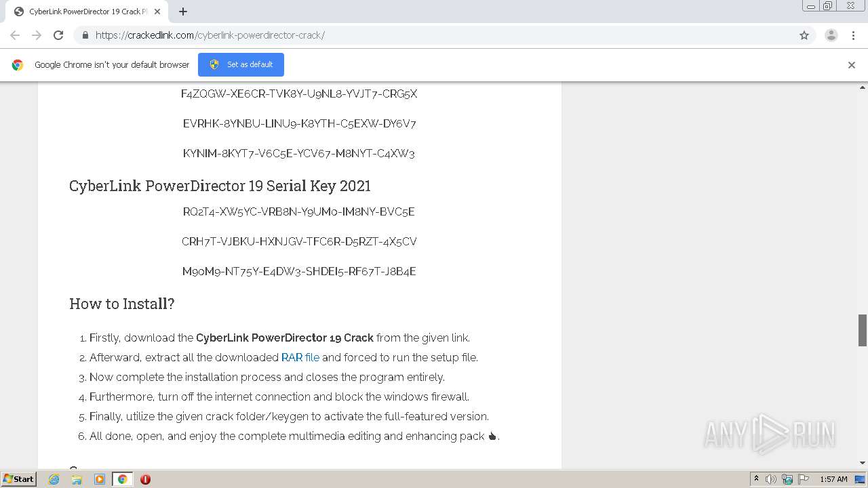Click serial key starting with M90M9

coord(299,271)
